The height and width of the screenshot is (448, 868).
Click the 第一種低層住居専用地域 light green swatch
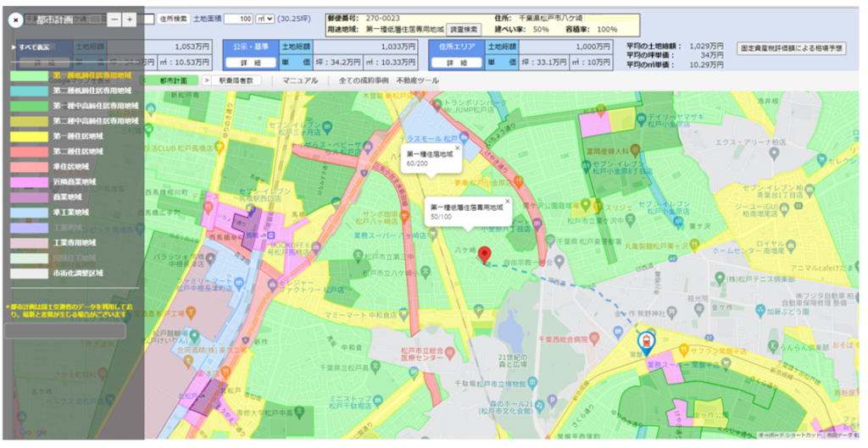pos(30,75)
